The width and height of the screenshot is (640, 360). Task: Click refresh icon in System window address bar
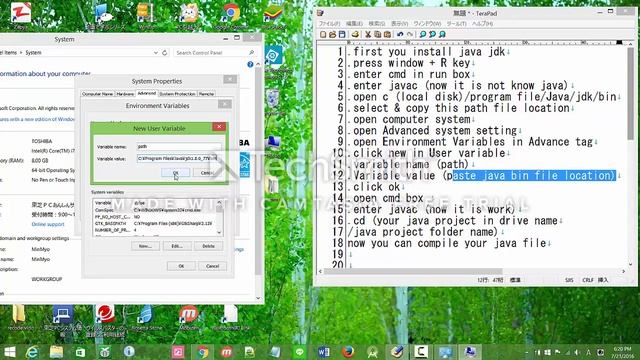(x=164, y=53)
